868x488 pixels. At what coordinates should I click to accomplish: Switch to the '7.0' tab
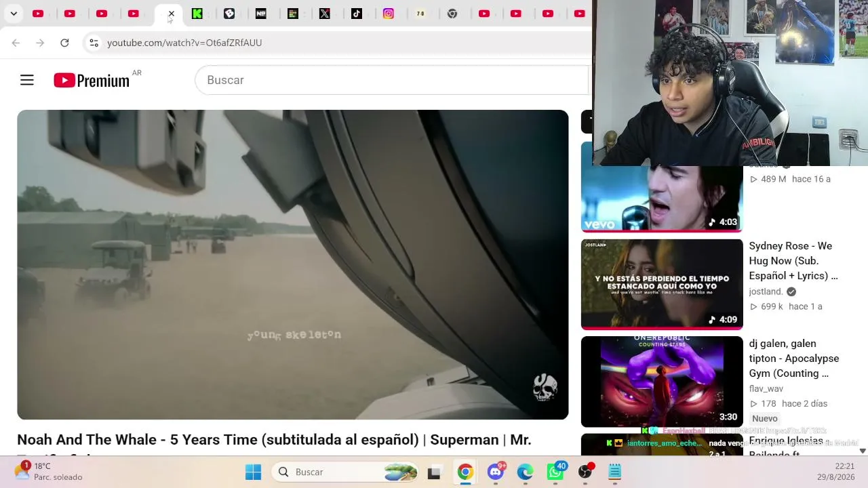(420, 14)
